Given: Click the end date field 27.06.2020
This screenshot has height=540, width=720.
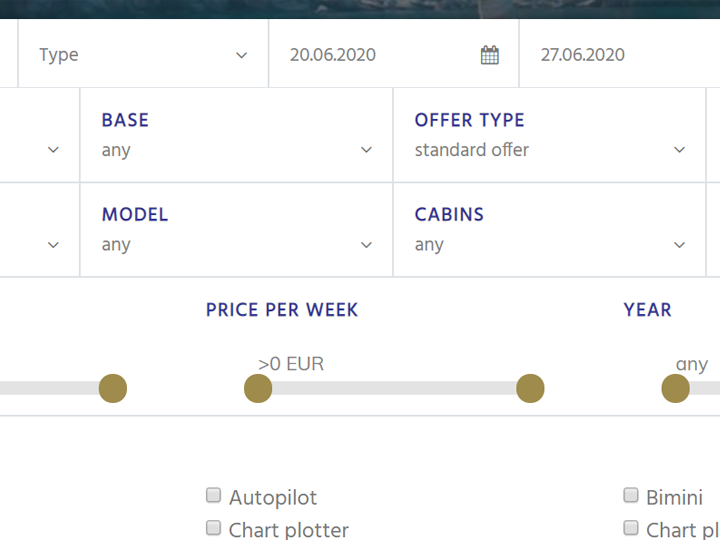Looking at the screenshot, I should (610, 55).
